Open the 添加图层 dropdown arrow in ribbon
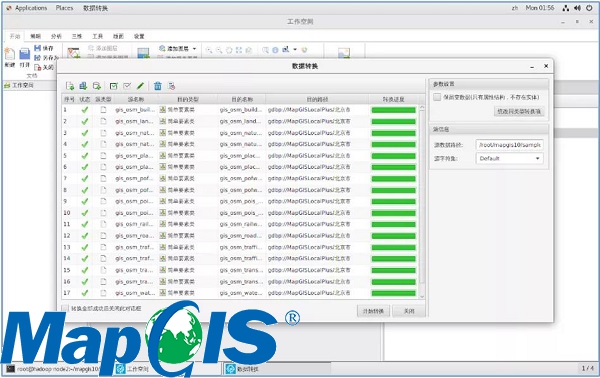The width and height of the screenshot is (600, 378). [x=194, y=49]
